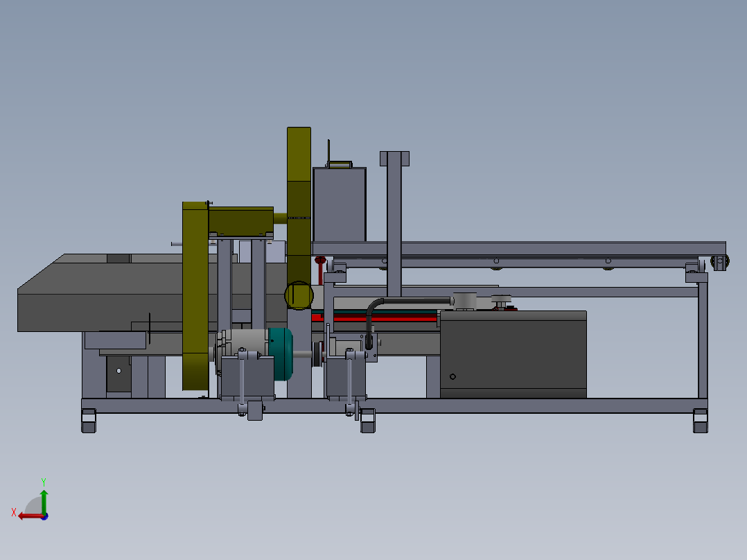Select the teal motor end cap
This screenshot has height=560, width=747.
281,353
